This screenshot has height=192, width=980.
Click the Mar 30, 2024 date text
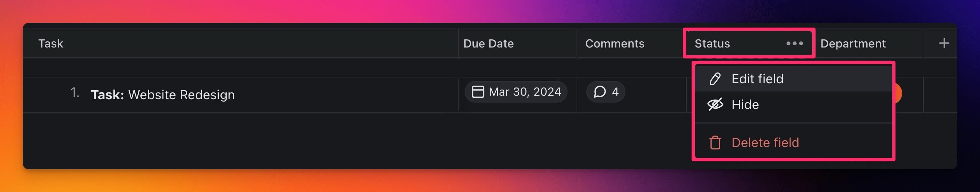525,92
